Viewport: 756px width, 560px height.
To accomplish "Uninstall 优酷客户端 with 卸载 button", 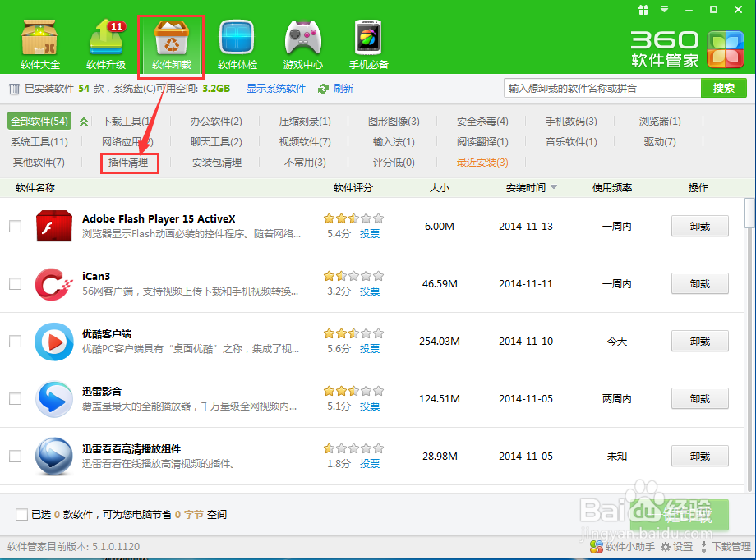I will click(x=699, y=342).
